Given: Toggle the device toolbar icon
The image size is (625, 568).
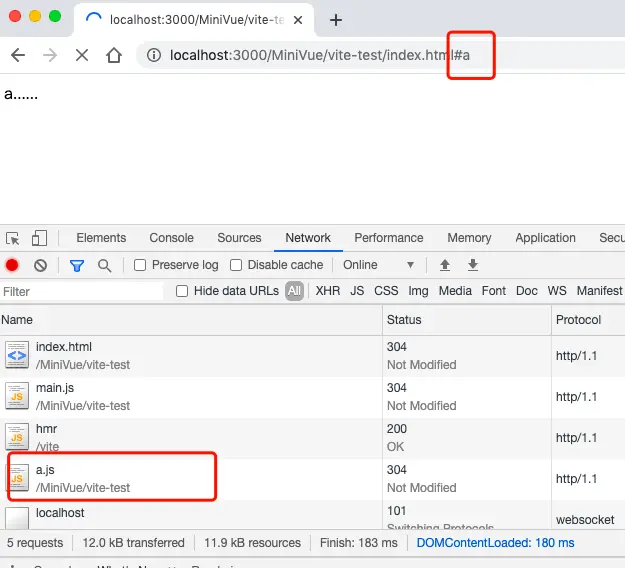Looking at the screenshot, I should coord(39,238).
